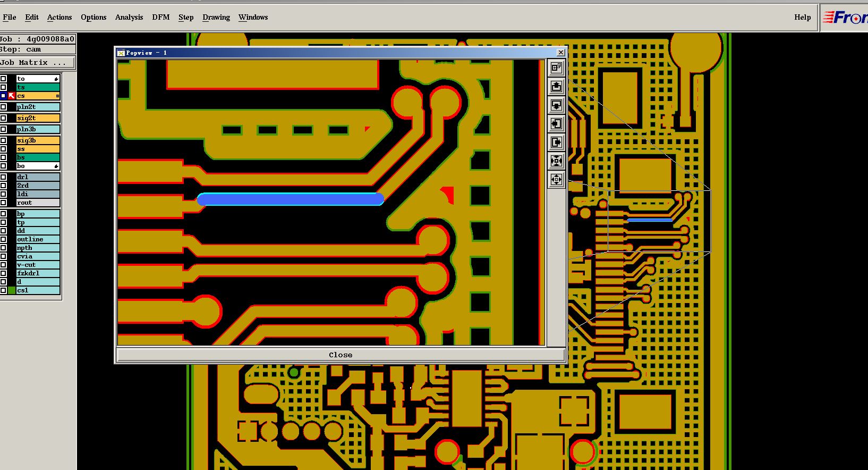
Task: Select the sig3b layer row
Action: click(x=38, y=140)
